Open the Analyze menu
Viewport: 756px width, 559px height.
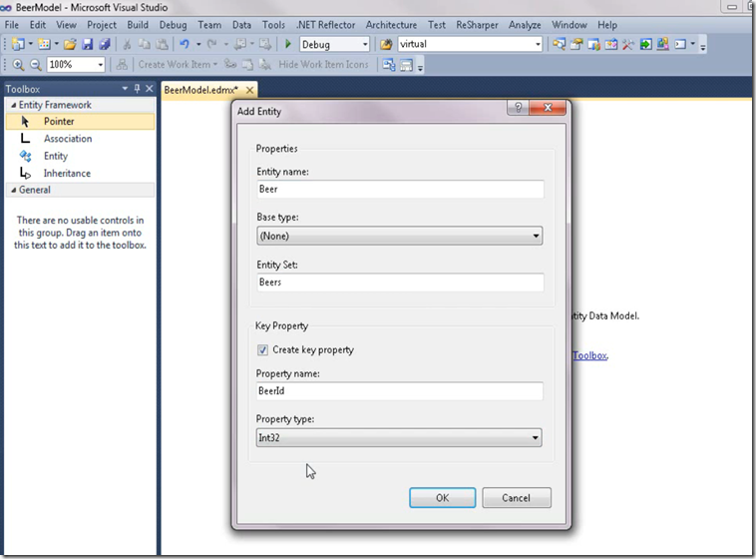point(525,25)
